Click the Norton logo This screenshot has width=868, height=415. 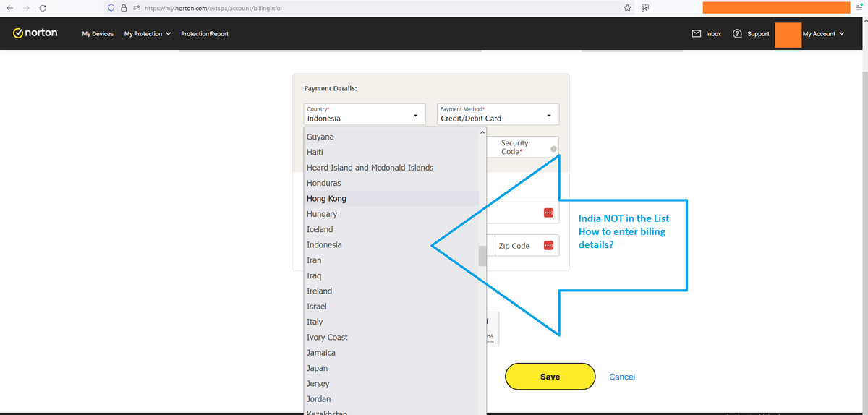pyautogui.click(x=35, y=33)
